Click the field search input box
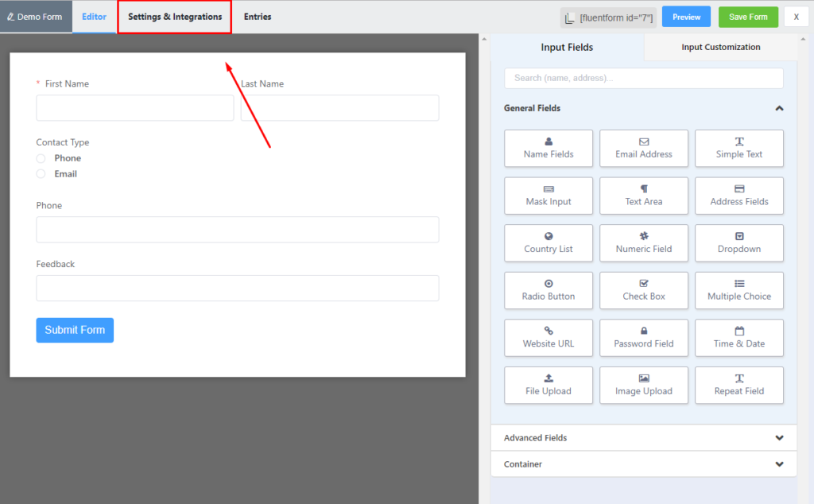This screenshot has height=504, width=814. (x=644, y=78)
